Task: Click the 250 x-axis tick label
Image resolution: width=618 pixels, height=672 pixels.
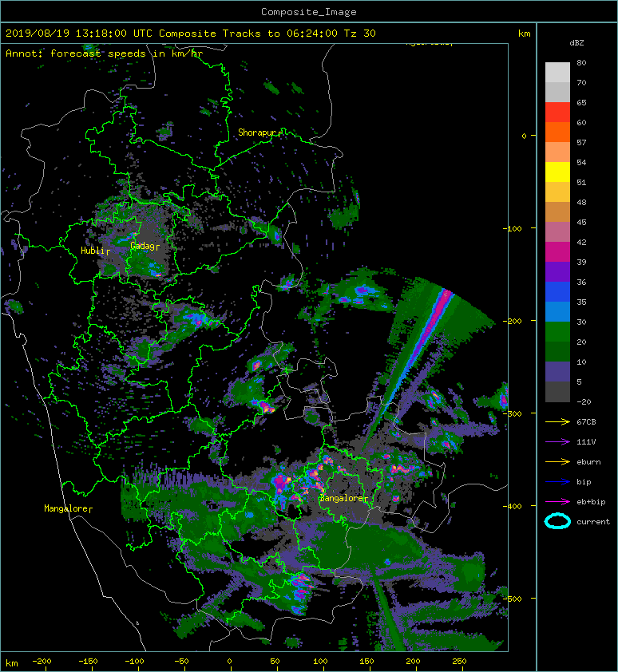Action: [x=459, y=662]
